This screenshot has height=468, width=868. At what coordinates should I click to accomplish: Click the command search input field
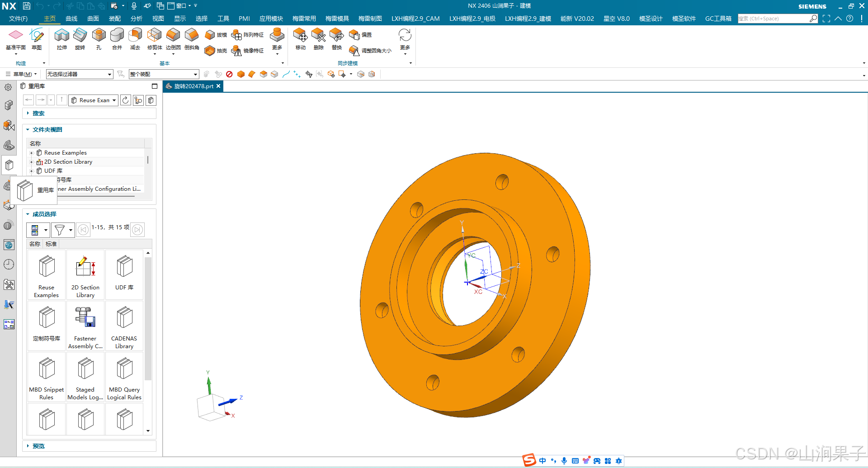[x=773, y=19]
